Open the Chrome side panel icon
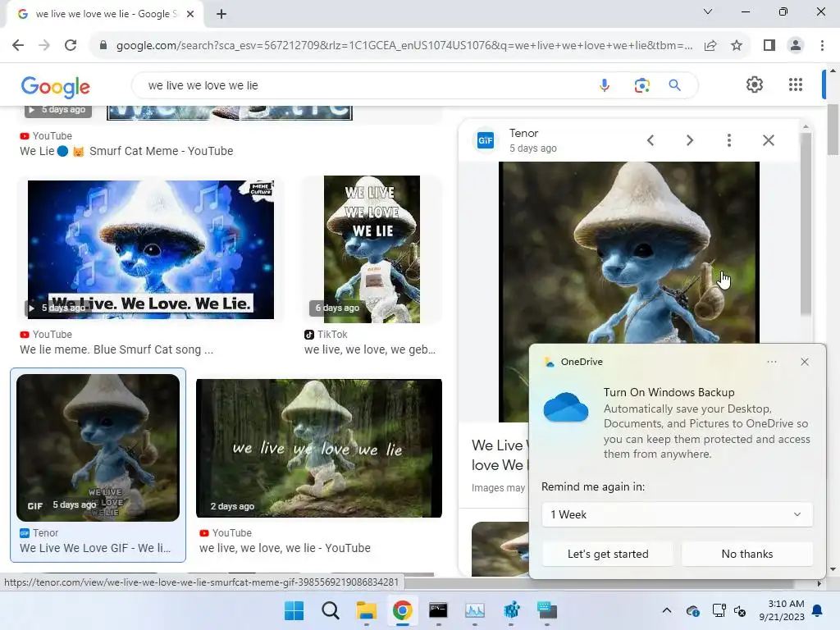The image size is (840, 630). pos(769,46)
